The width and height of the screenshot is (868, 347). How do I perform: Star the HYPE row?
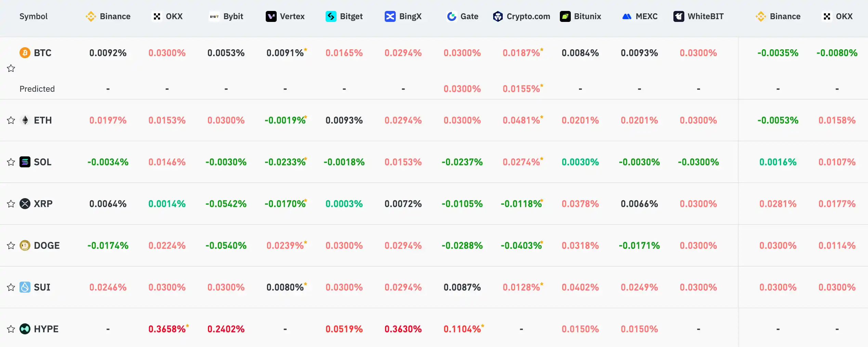pyautogui.click(x=11, y=329)
